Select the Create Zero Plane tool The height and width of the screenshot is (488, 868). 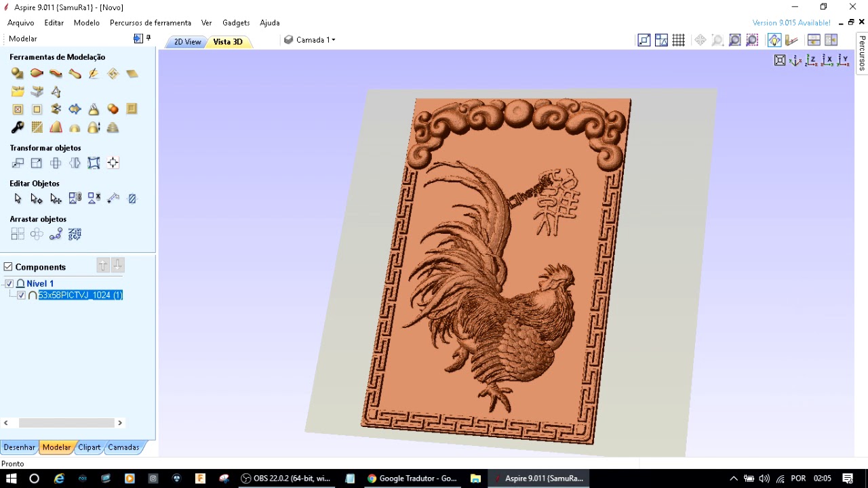click(132, 73)
